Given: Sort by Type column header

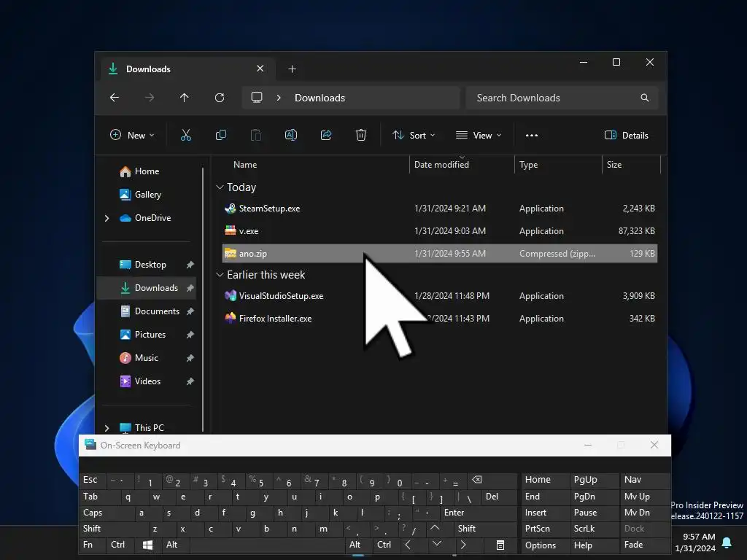Looking at the screenshot, I should (x=528, y=165).
